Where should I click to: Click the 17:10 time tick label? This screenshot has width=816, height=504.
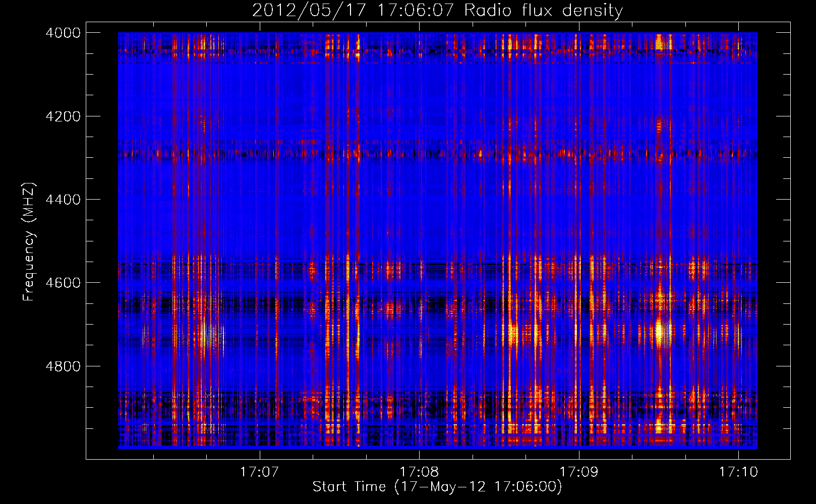point(738,472)
